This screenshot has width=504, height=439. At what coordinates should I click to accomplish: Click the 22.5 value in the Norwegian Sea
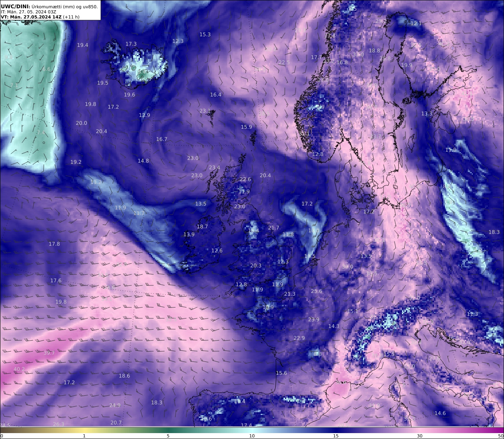(x=284, y=63)
